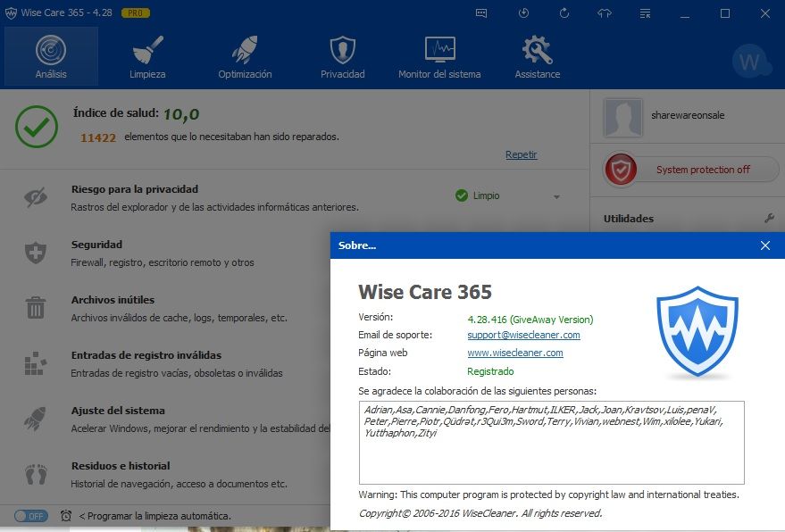Click the red shield protection icon
Screen dimensions: 785x532
[x=621, y=170]
